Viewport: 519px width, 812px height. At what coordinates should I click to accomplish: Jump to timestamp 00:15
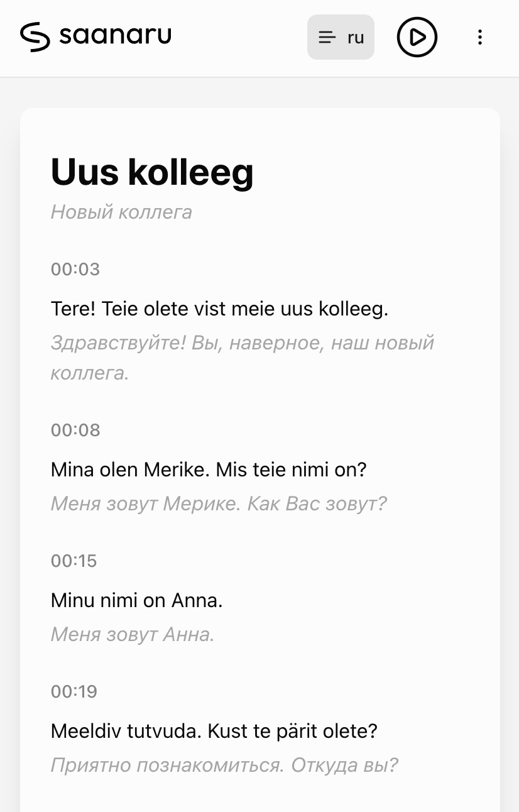(74, 561)
